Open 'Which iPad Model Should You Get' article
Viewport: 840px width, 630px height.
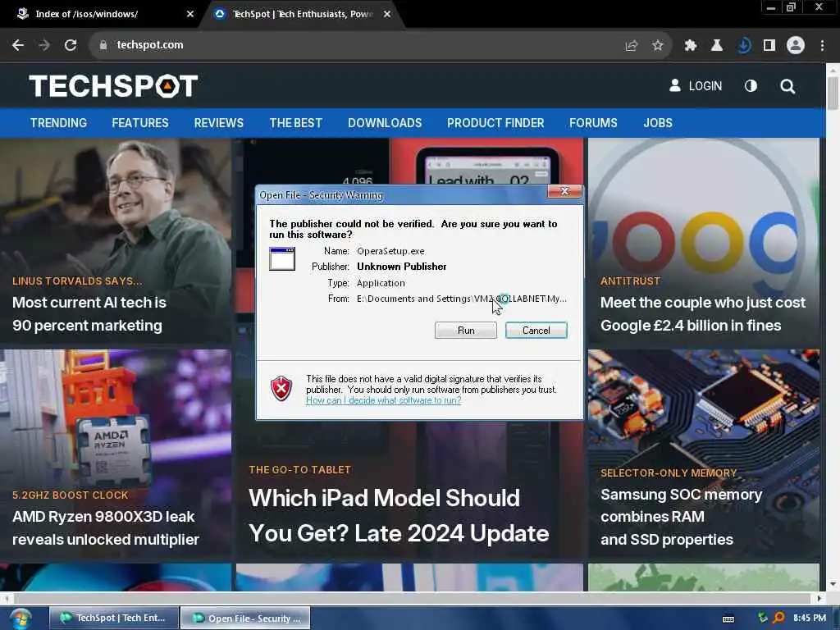(x=399, y=515)
